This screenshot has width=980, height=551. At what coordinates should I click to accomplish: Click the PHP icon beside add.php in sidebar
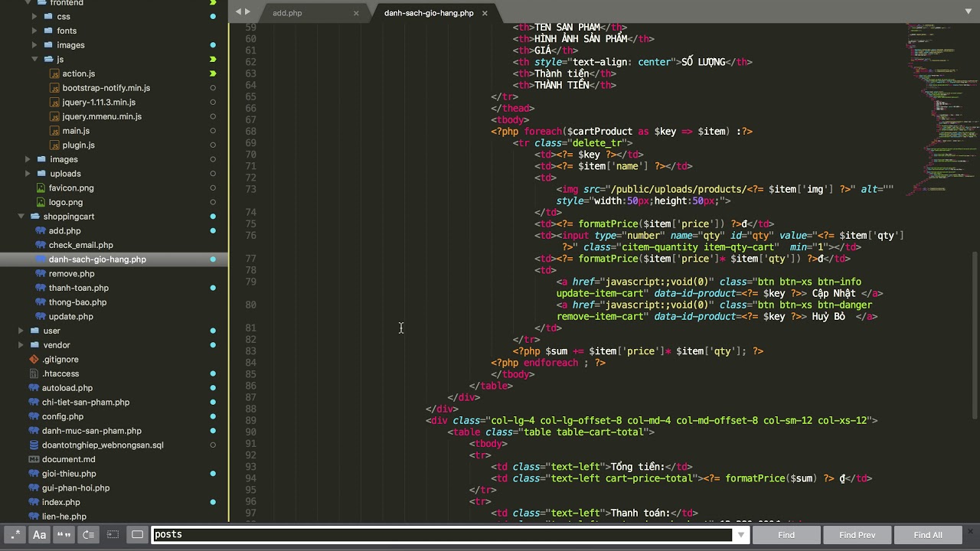point(41,231)
